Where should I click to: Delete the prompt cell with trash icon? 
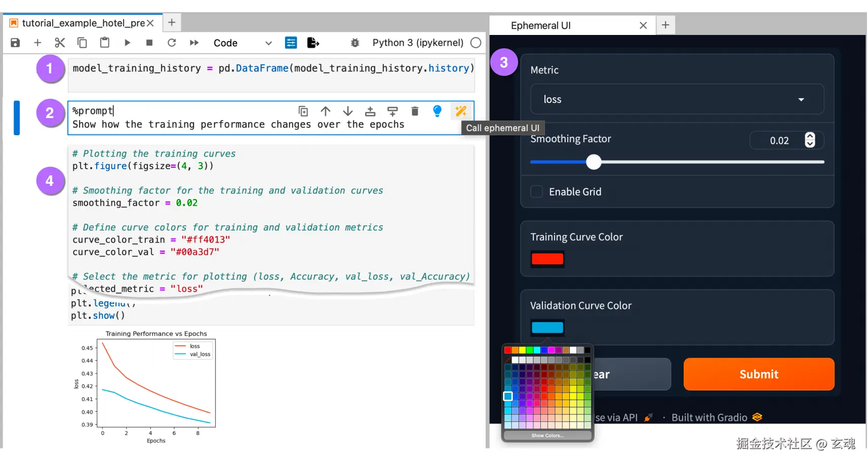point(415,111)
